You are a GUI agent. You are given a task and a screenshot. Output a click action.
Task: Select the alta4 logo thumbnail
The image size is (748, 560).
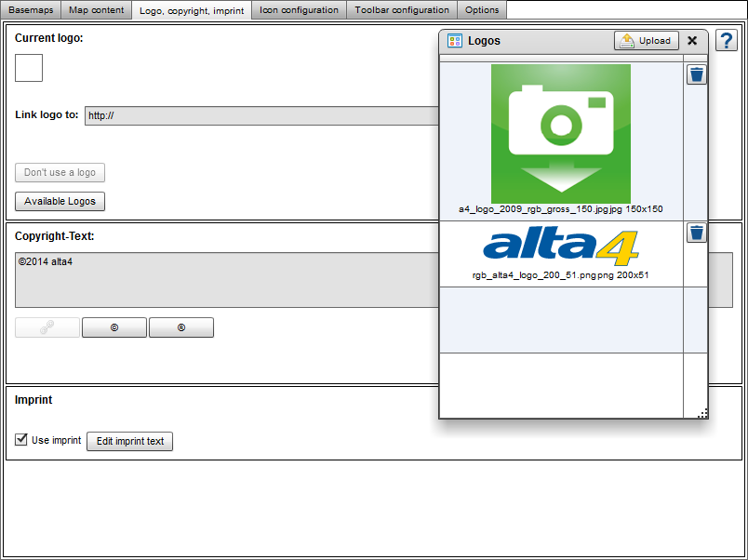561,247
